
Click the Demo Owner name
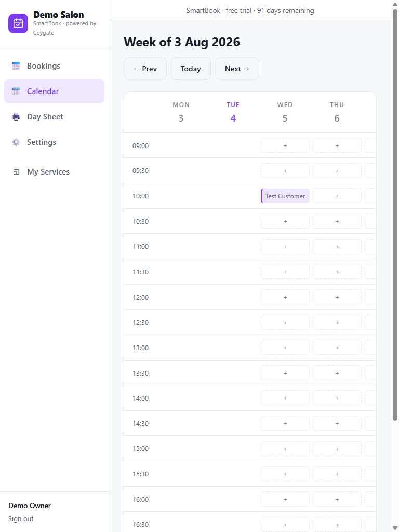point(30,506)
